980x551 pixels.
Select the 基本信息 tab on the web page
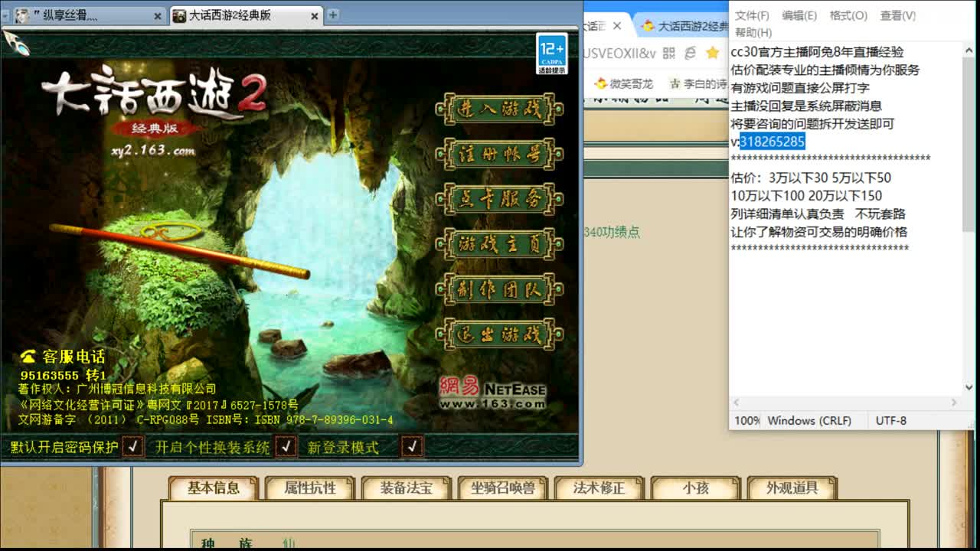(214, 488)
